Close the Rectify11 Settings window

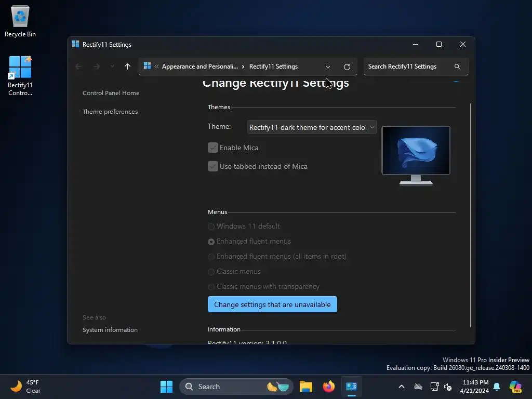(462, 45)
